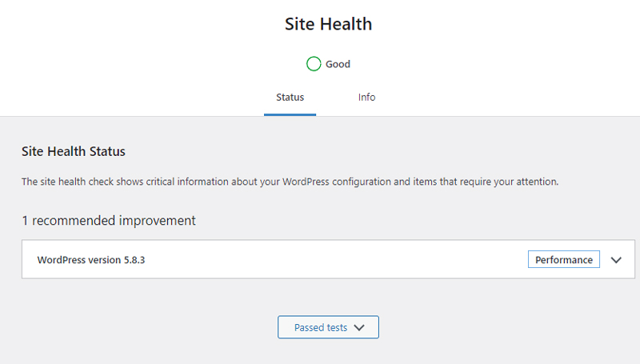This screenshot has width=640, height=364.
Task: Click the Site Health Status heading
Action: pyautogui.click(x=73, y=151)
